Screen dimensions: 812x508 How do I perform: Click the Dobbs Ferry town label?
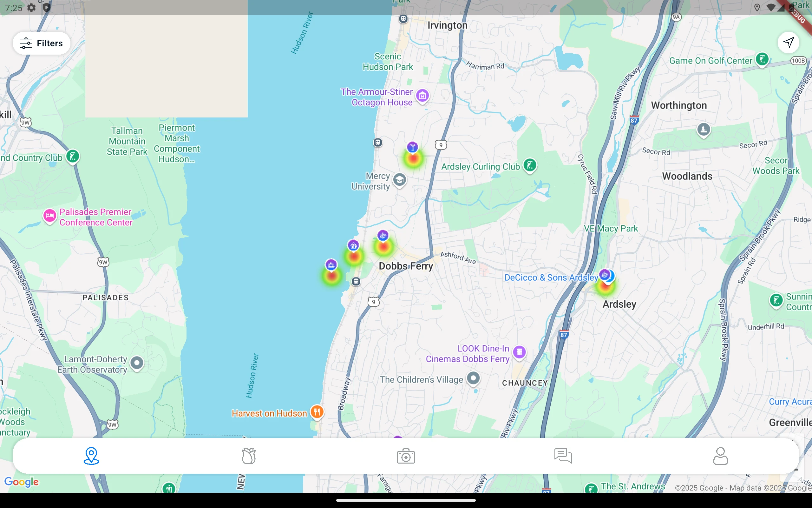click(406, 266)
